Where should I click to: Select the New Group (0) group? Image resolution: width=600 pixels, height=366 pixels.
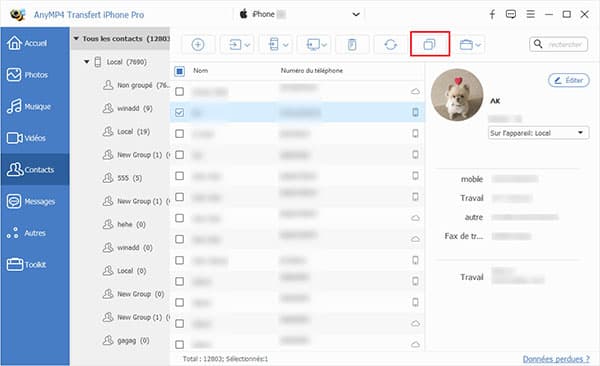133,294
